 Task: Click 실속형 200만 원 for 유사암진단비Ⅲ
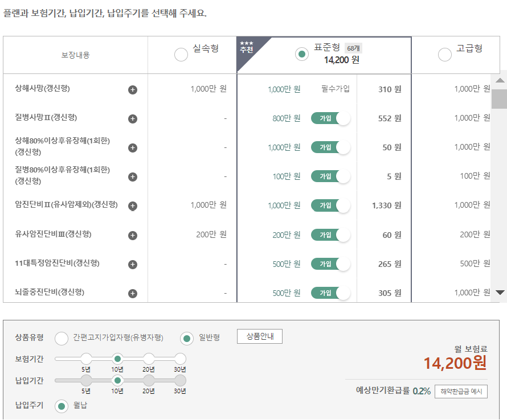211,234
